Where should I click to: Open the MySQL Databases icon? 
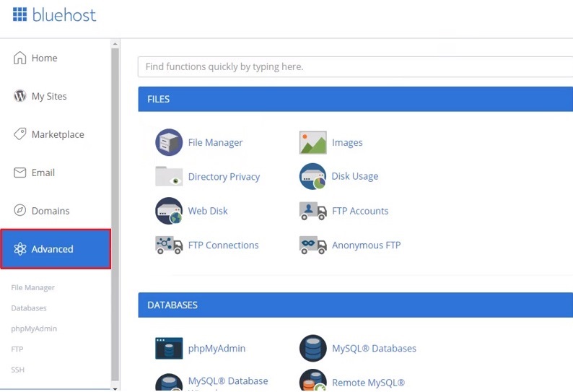[x=312, y=348]
